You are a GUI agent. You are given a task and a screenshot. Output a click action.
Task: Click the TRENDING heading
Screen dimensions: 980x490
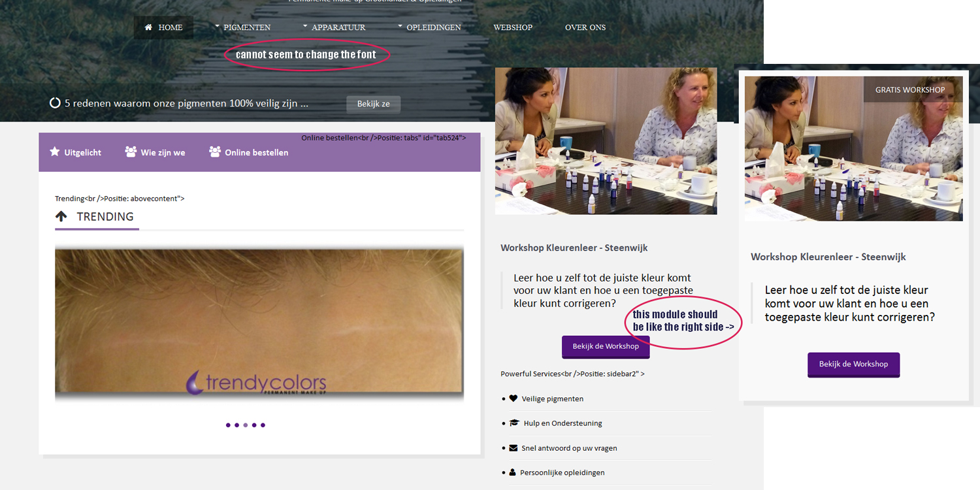point(105,216)
